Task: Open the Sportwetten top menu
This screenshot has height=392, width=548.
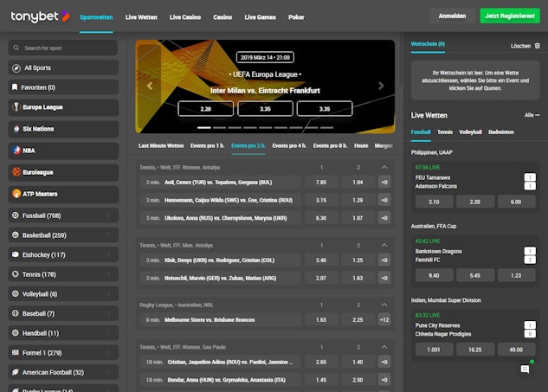Action: pyautogui.click(x=96, y=17)
